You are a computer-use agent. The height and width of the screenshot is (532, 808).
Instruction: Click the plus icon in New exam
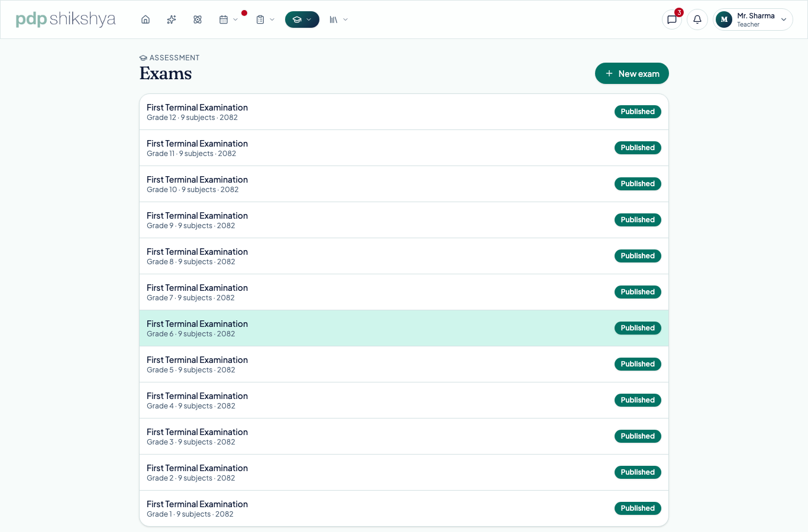click(609, 73)
